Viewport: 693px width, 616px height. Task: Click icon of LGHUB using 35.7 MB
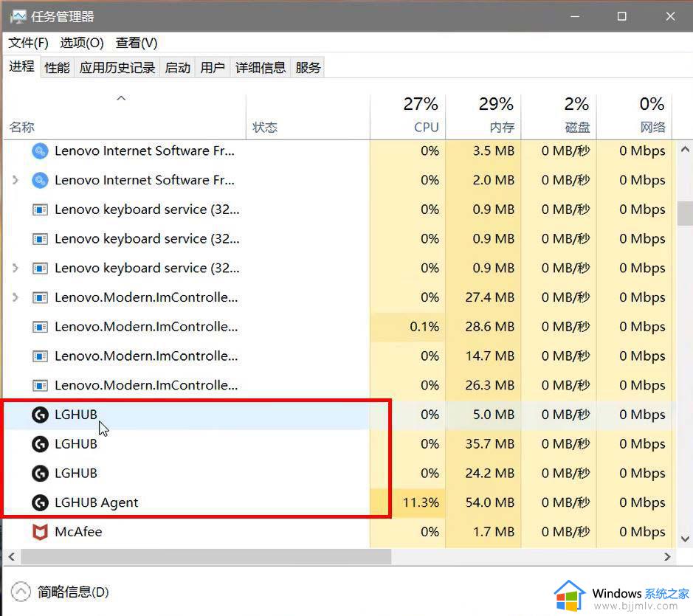tap(40, 443)
